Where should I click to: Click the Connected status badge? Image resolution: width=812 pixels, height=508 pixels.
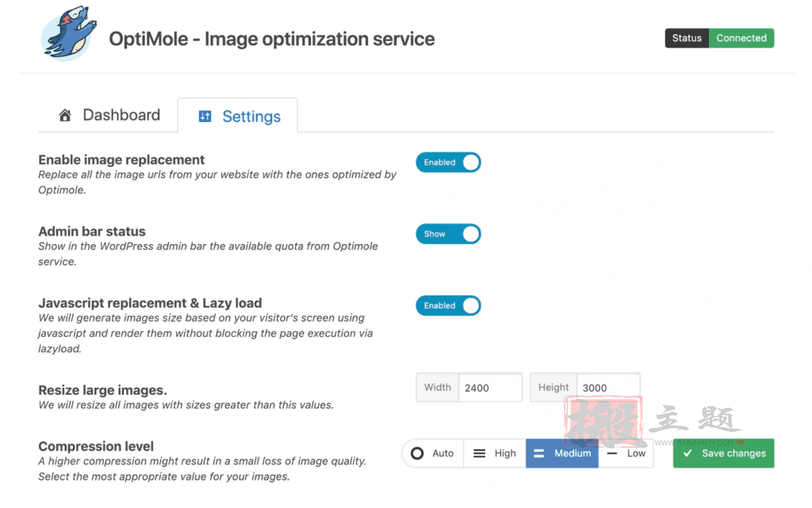pos(741,38)
